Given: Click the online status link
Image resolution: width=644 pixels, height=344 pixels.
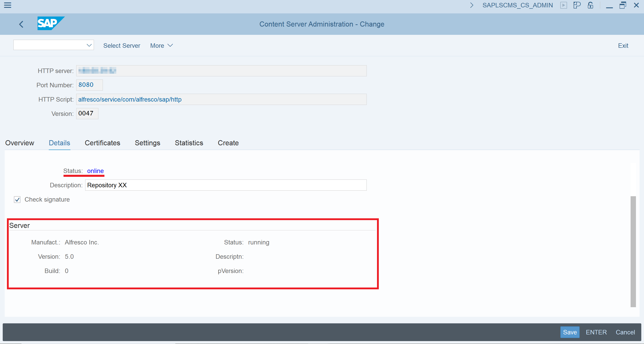Looking at the screenshot, I should 95,171.
